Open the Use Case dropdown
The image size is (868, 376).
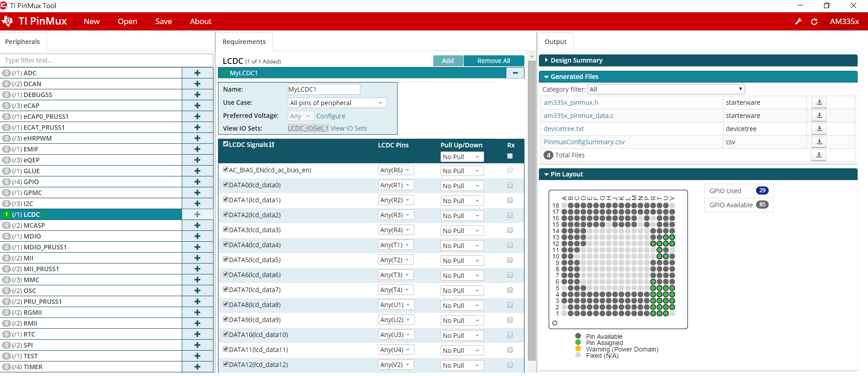[x=337, y=103]
